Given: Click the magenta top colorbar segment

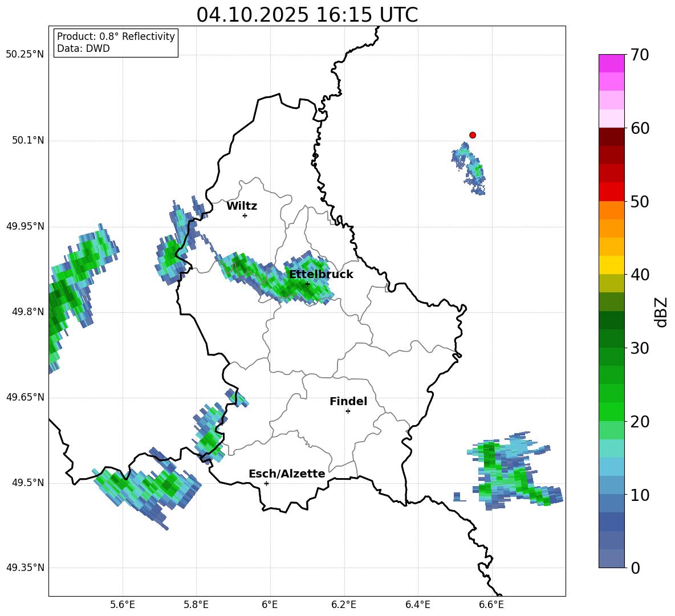Looking at the screenshot, I should click(611, 64).
